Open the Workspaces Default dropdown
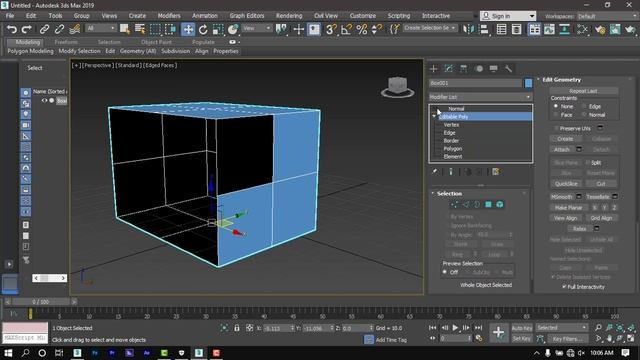Image resolution: width=640 pixels, height=360 pixels. point(607,16)
